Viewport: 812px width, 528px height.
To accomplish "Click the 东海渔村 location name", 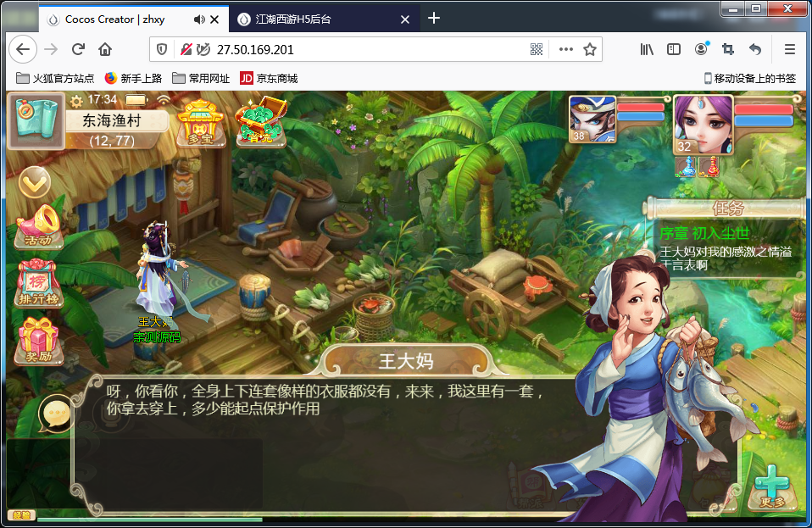I will click(x=112, y=120).
